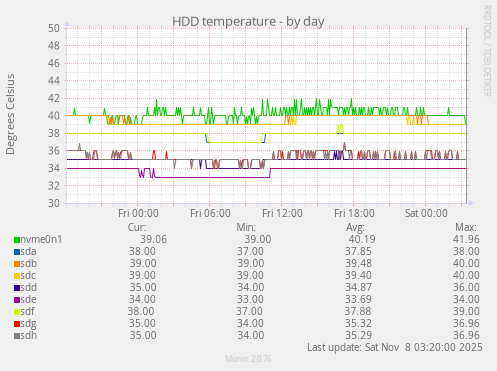Click the Degrees Celsius axis label
The height and width of the screenshot is (371, 497).
[10, 114]
